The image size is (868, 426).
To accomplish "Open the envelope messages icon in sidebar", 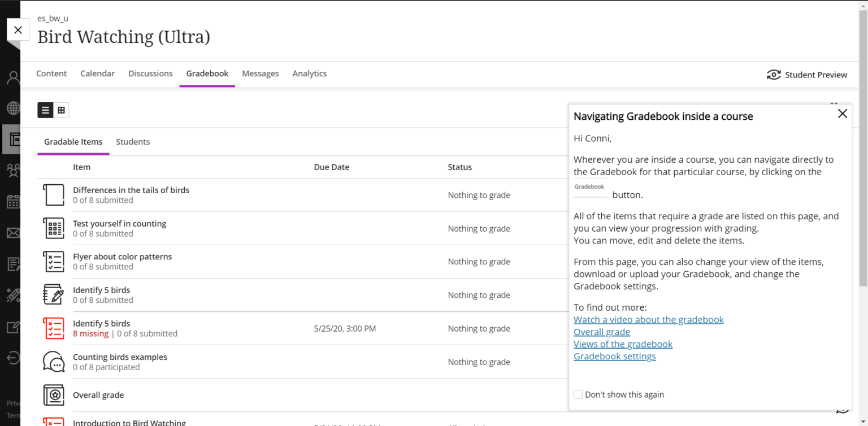I will (14, 233).
